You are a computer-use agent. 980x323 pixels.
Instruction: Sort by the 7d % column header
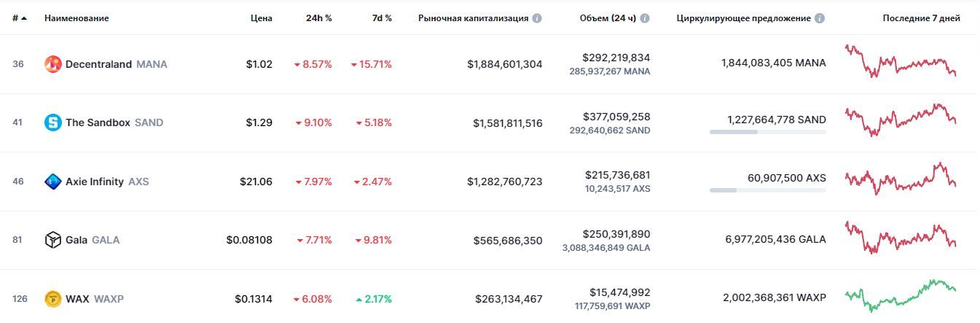point(381,18)
